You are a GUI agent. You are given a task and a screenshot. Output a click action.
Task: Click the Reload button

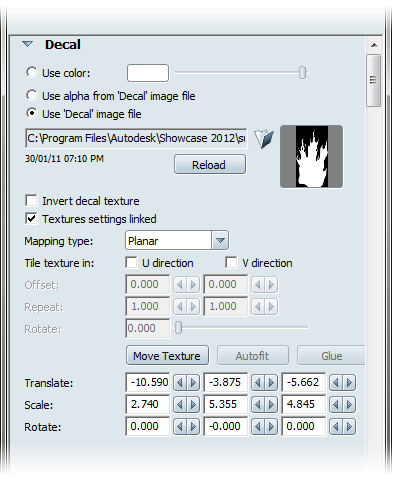click(210, 164)
